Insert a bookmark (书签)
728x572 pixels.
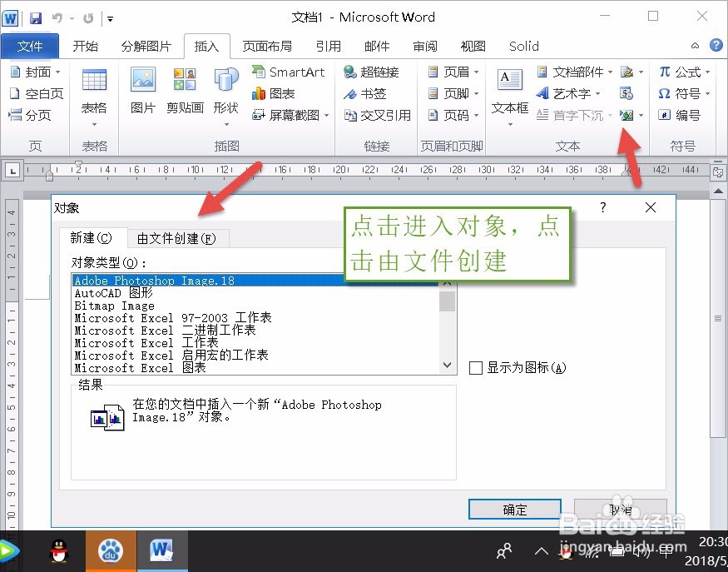coord(365,93)
